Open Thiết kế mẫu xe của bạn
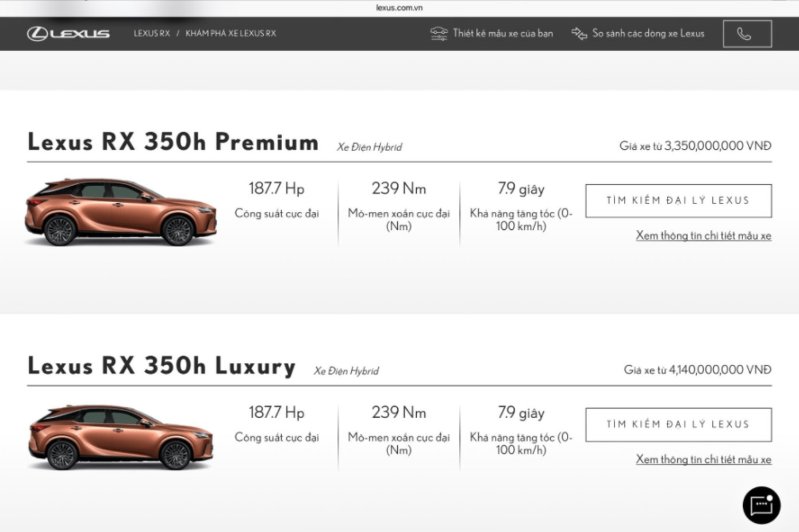Screen dimensions: 799x532 click(502, 33)
